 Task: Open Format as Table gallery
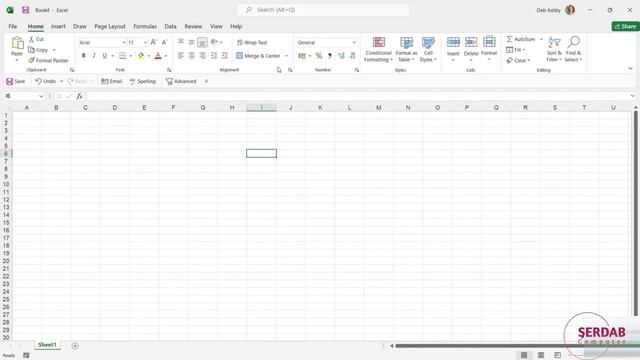406,49
